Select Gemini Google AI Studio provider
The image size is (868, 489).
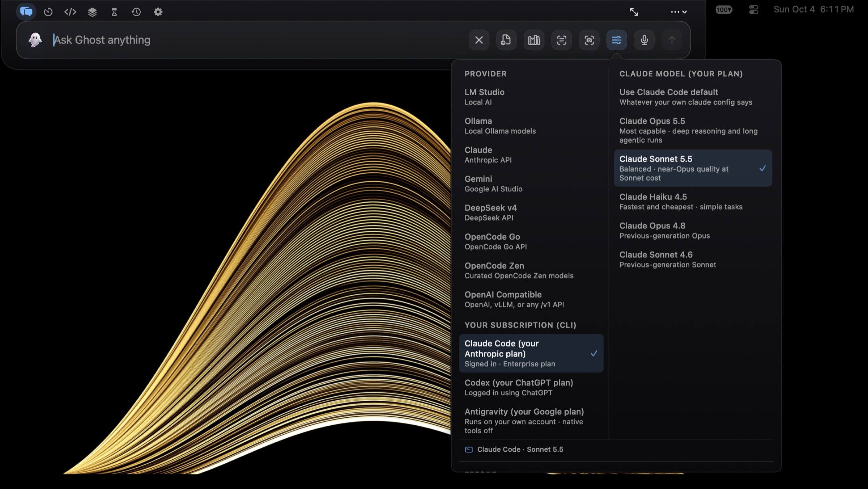(531, 184)
